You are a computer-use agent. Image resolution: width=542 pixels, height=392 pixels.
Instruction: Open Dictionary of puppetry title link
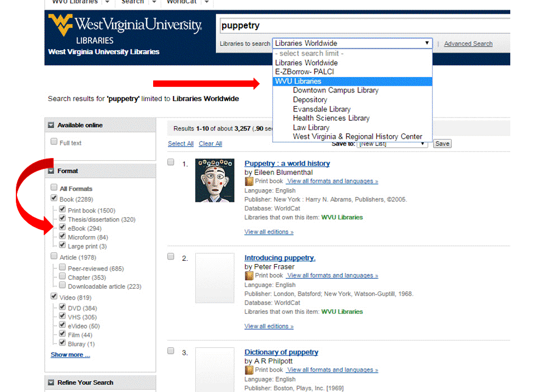tap(281, 352)
